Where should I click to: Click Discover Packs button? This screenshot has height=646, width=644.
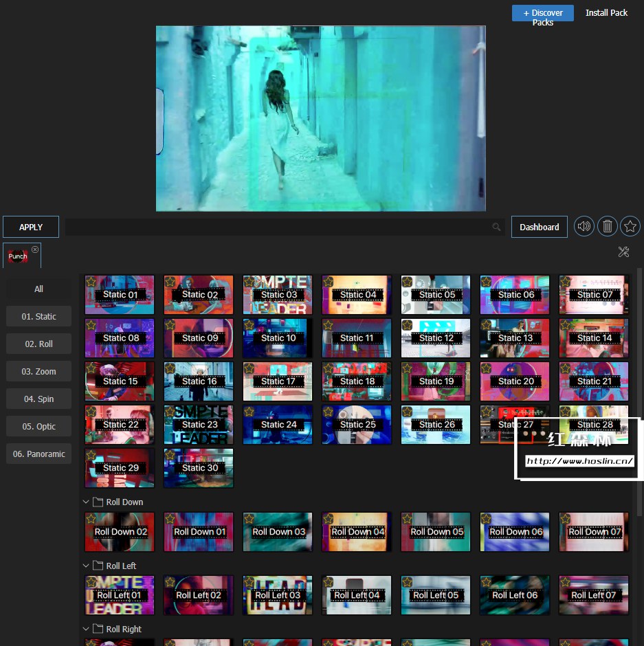coord(543,13)
